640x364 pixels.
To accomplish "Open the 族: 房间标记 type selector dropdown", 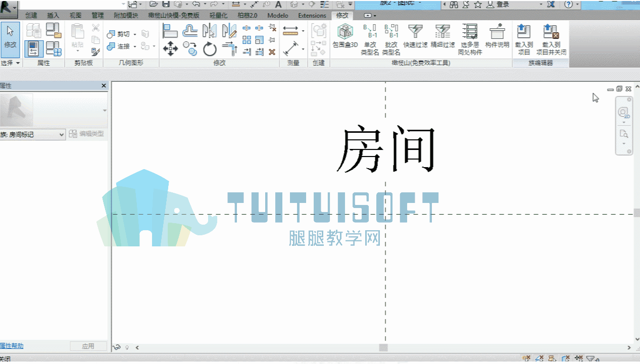I will (x=33, y=135).
